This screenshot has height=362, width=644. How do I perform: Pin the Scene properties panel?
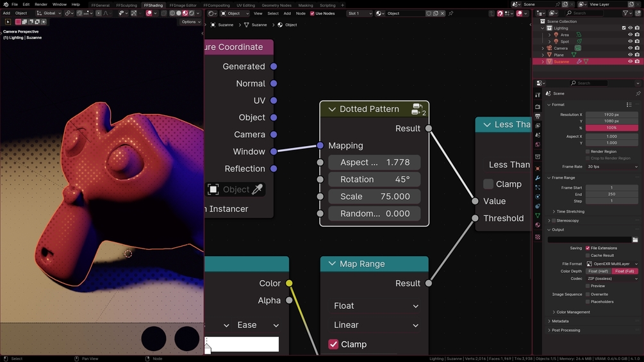point(638,94)
